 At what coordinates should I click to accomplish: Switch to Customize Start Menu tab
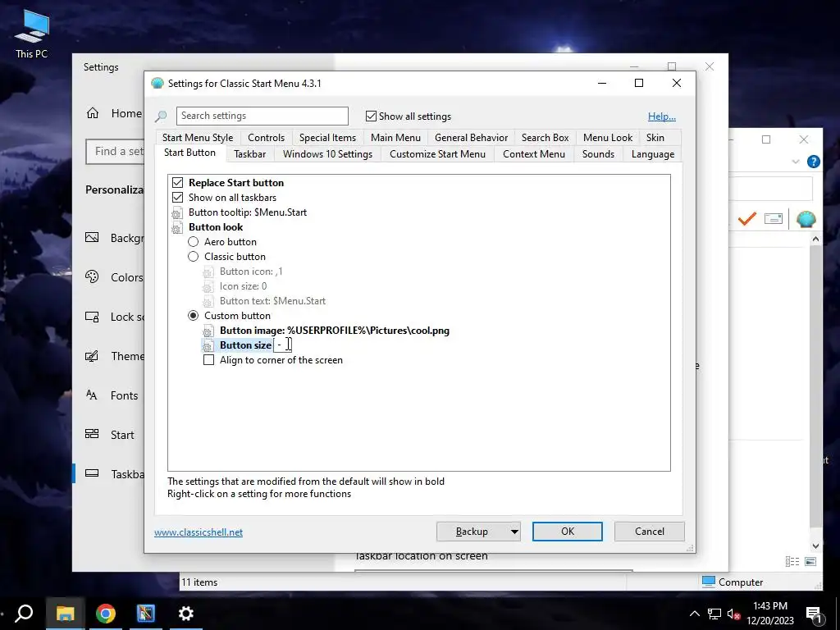pyautogui.click(x=437, y=154)
